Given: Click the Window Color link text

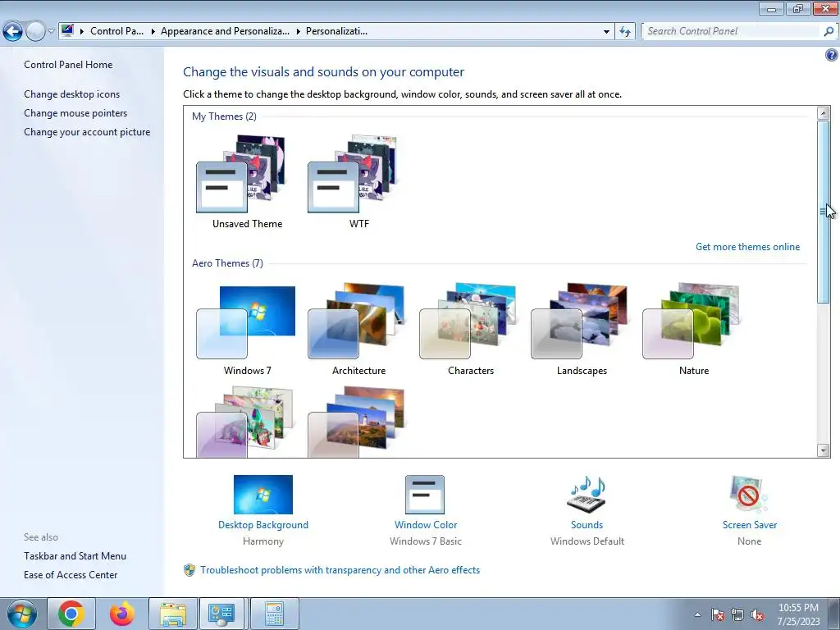Looking at the screenshot, I should 426,525.
